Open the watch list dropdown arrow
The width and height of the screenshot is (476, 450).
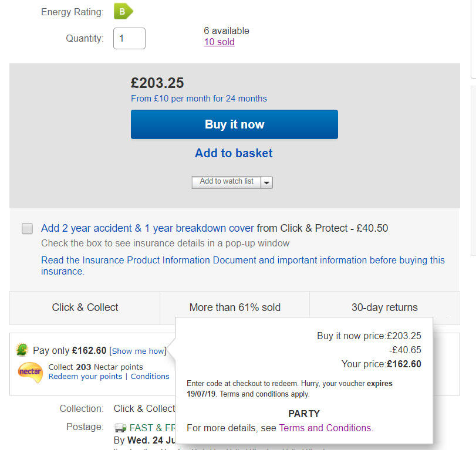tap(267, 182)
